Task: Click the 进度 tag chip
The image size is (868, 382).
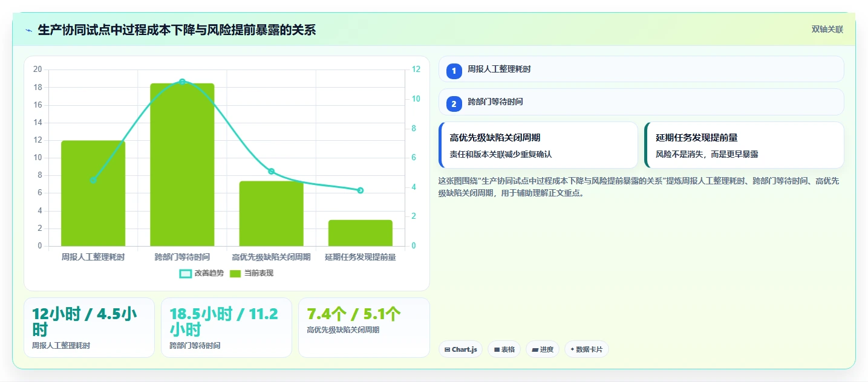Action: pyautogui.click(x=543, y=349)
